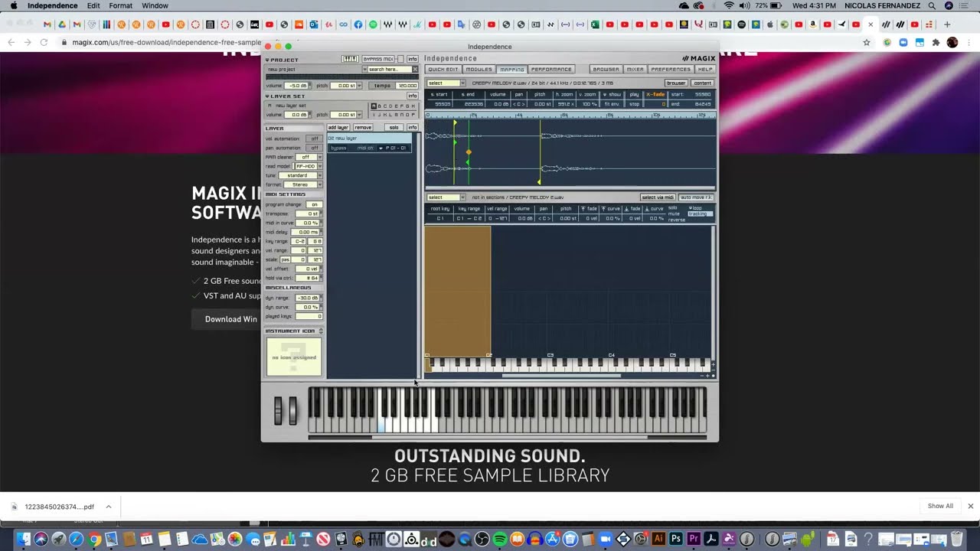Switch to the Quick Edit tab
This screenshot has height=551, width=980.
[x=443, y=69]
